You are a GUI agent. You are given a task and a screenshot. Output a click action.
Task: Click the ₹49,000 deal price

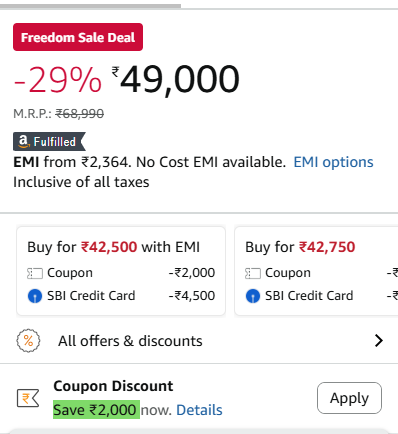pyautogui.click(x=176, y=79)
